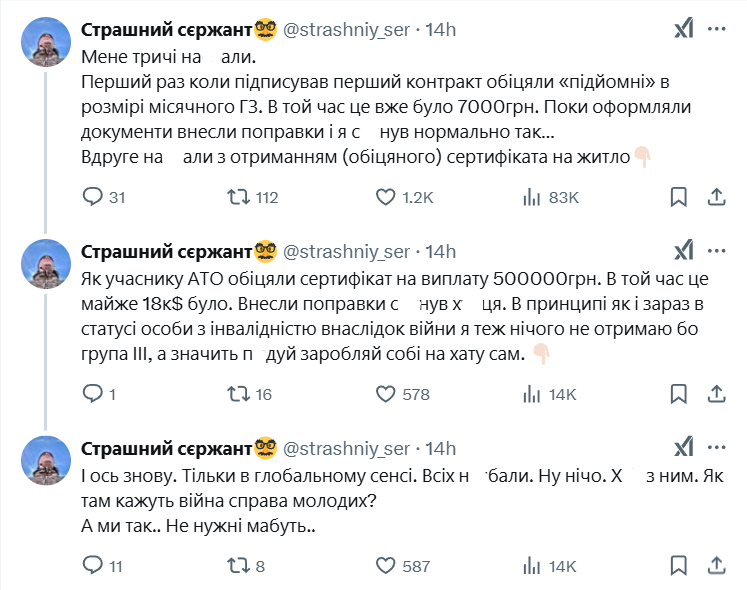Viewport: 747px width, 590px height.
Task: Open @strashniy_ser handle on first tweet
Action: click(x=347, y=30)
